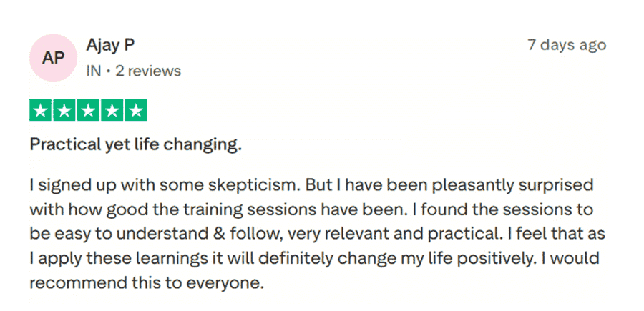Click the second green rating star

(x=64, y=111)
